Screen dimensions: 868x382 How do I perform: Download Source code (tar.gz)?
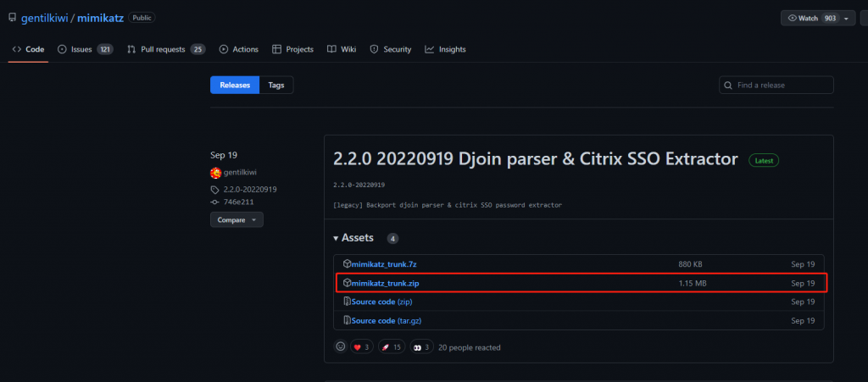(387, 321)
